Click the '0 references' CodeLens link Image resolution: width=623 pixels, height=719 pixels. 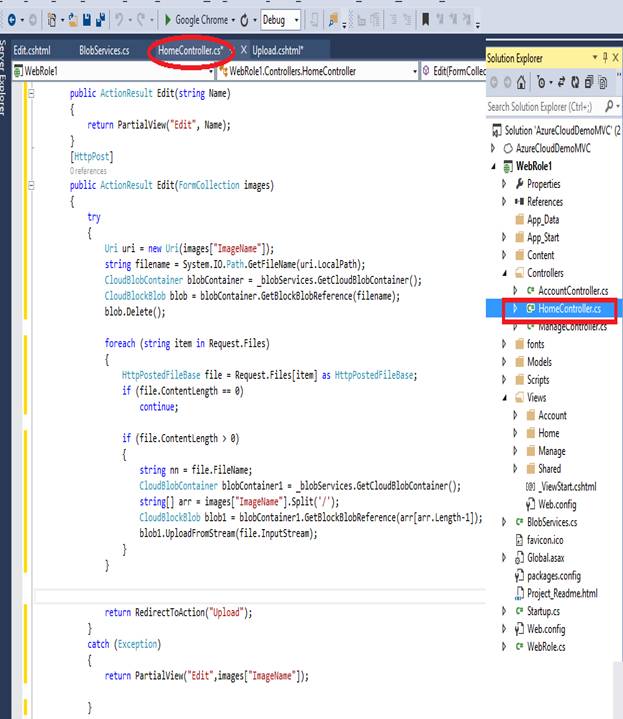(x=88, y=171)
